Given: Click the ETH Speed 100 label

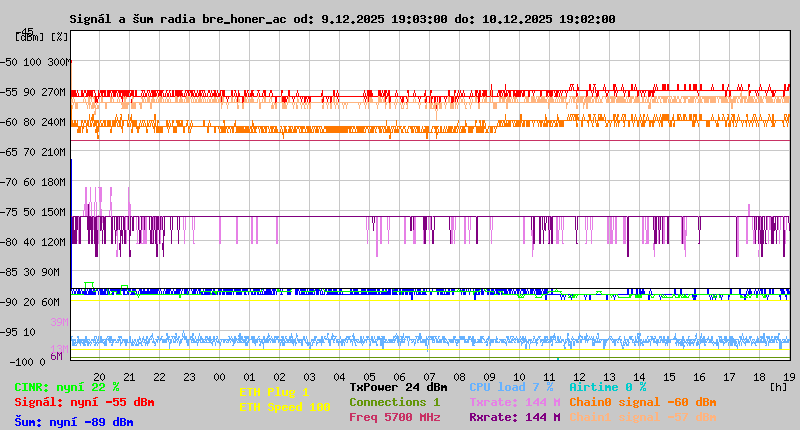Looking at the screenshot, I should pos(285,408).
